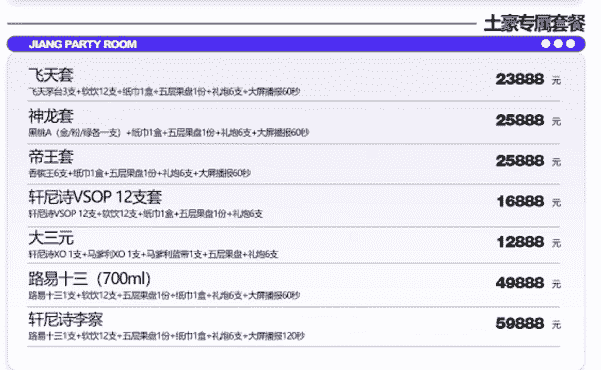Choose the 轩尼诗VSOP 12支套 package

(x=95, y=197)
